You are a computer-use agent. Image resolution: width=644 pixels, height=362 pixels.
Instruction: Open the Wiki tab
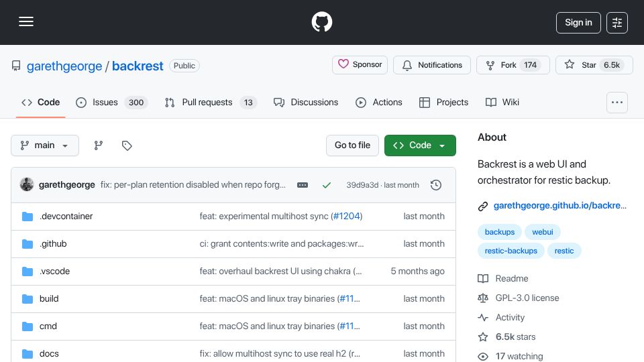502,102
